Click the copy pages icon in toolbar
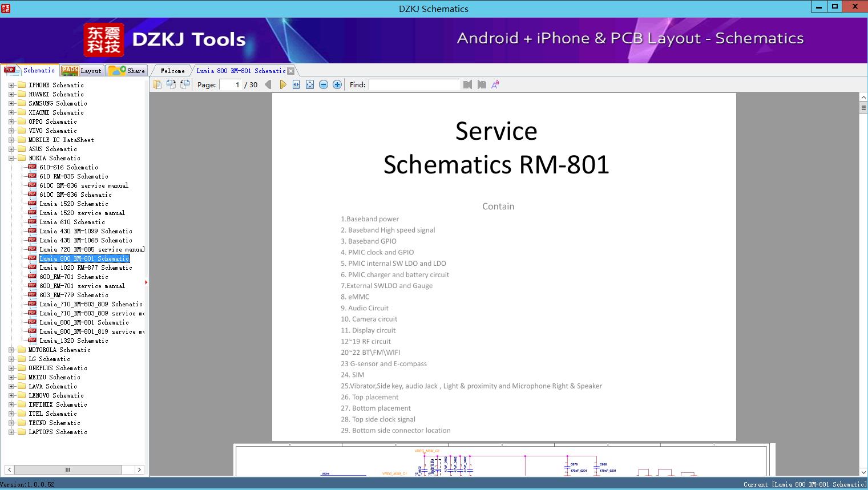Viewport: 868px width, 490px height. (158, 84)
